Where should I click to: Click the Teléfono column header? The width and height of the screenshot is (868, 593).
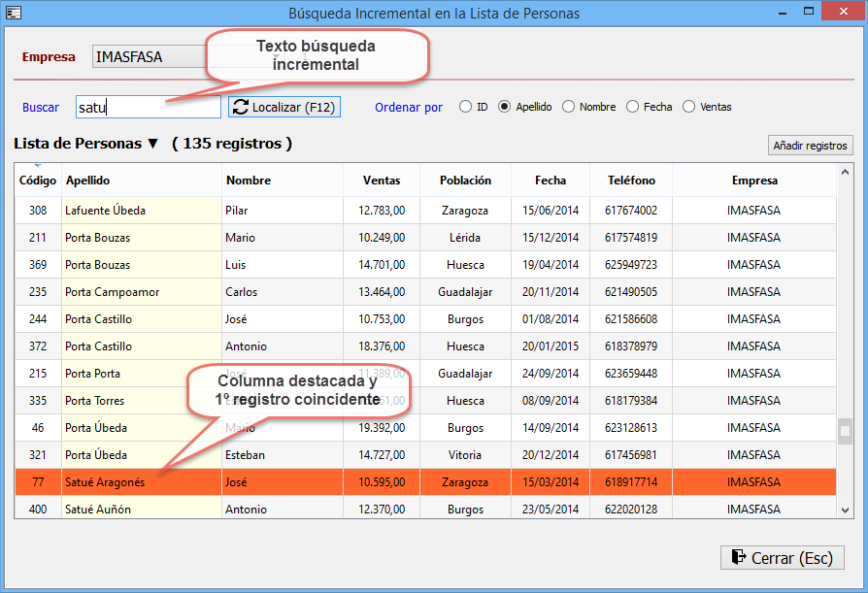631,181
